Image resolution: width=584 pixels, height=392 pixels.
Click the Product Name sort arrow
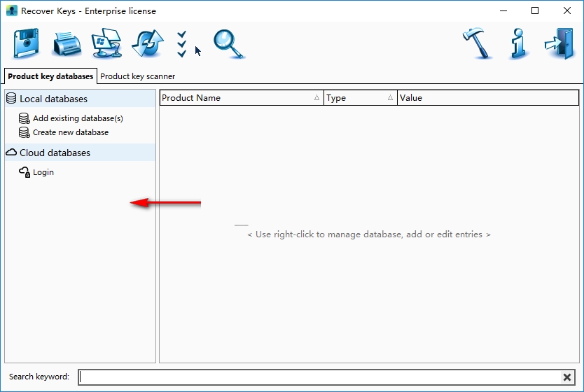coord(317,97)
